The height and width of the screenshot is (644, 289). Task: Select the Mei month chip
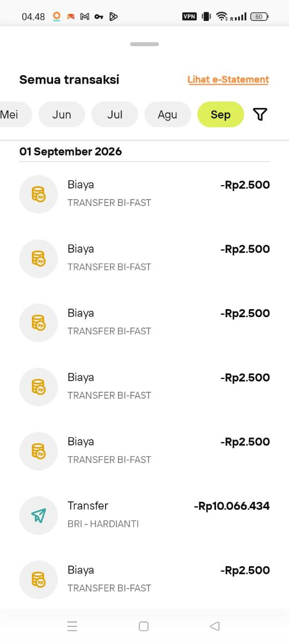[x=12, y=114]
